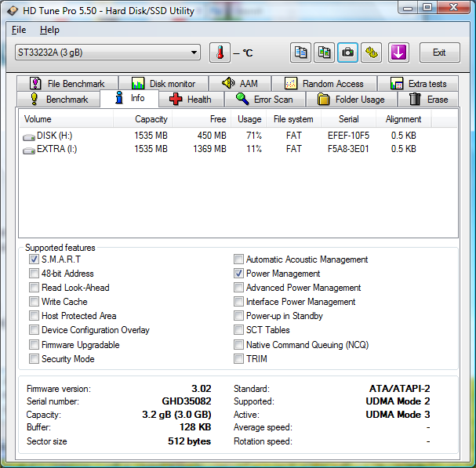The image size is (476, 468).
Task: Toggle the Host Protected Area checkbox
Action: tap(34, 316)
